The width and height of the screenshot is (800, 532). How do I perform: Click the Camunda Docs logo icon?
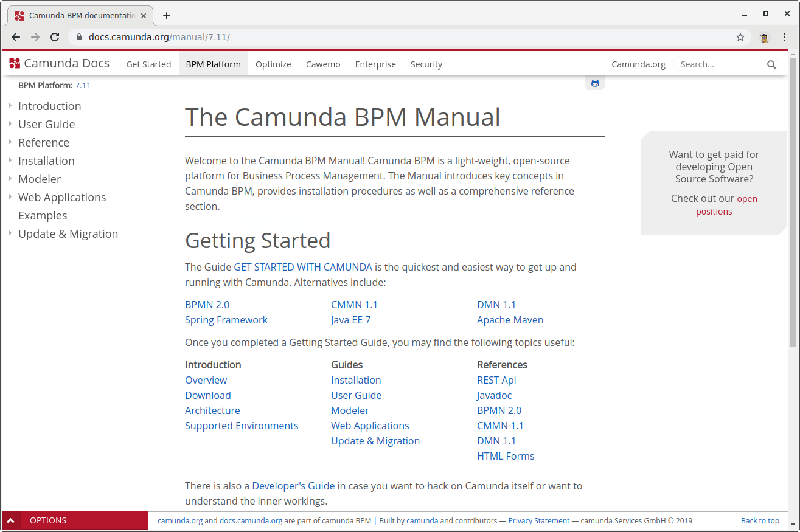point(15,63)
